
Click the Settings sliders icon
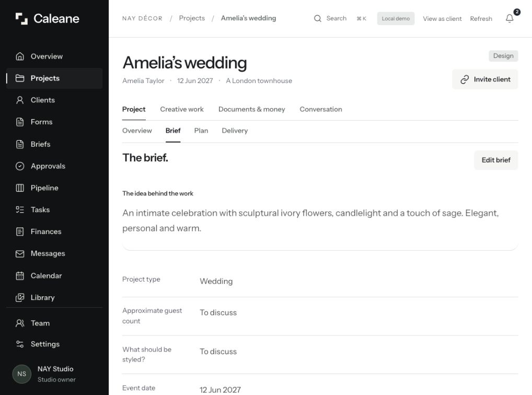(x=20, y=344)
